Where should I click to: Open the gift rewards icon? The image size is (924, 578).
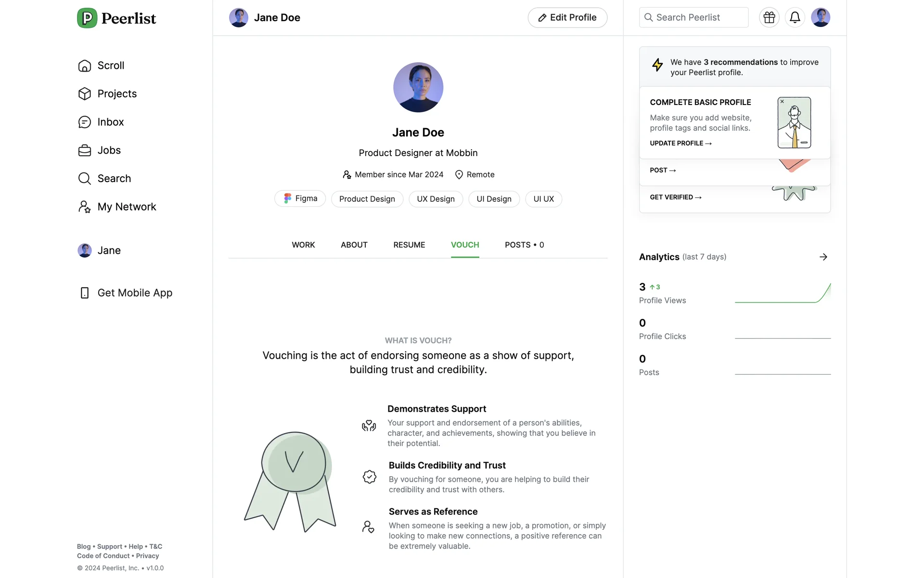click(x=769, y=18)
